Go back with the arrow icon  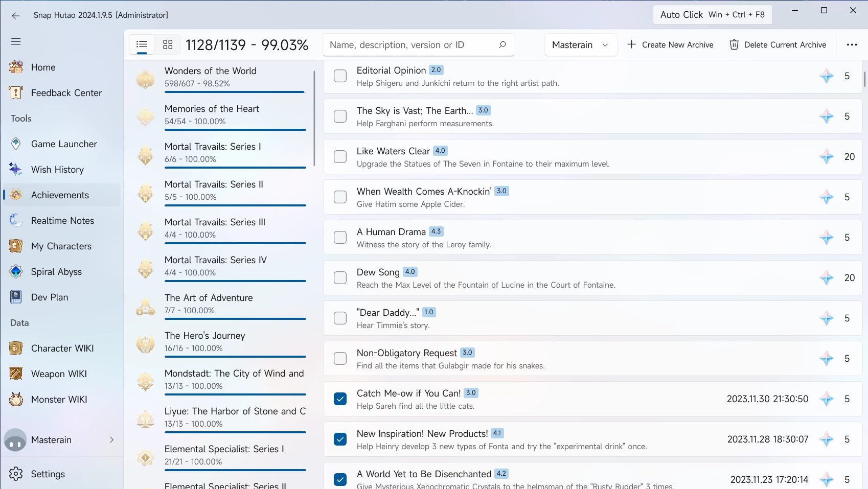(x=16, y=15)
